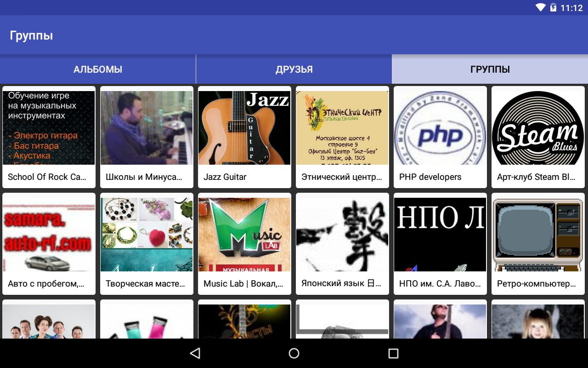Check the Wi-Fi status icon

pos(541,8)
